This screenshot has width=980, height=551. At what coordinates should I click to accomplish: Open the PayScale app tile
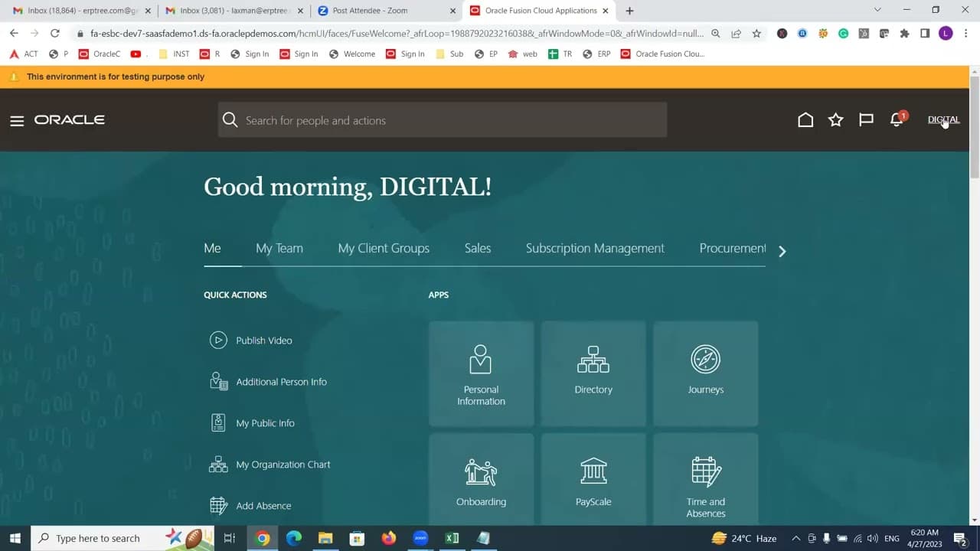(593, 482)
